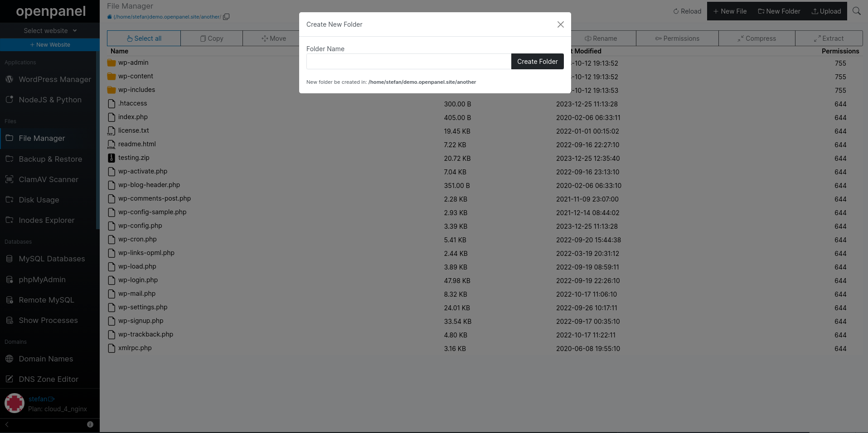
Task: Click the home icon in breadcrumb path
Action: 109,17
